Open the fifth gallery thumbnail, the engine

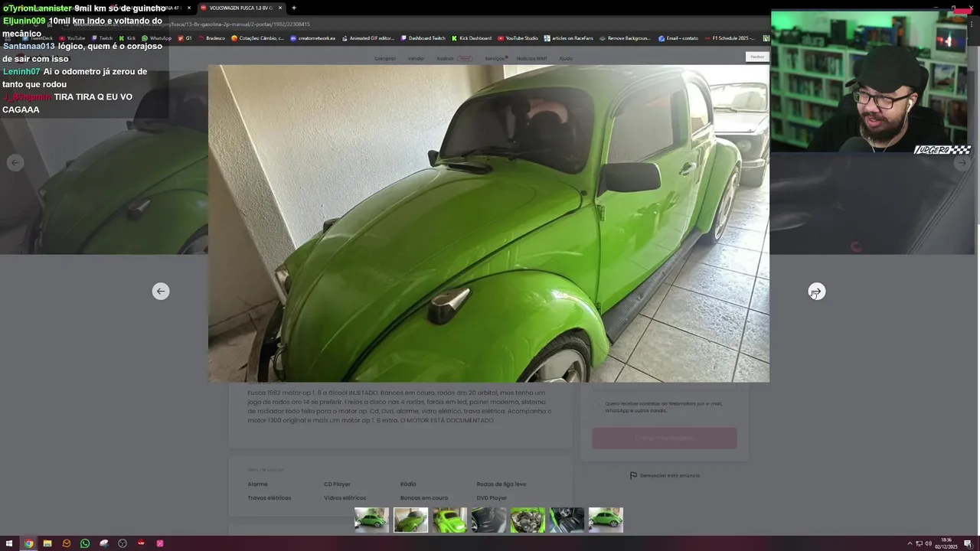tap(528, 520)
